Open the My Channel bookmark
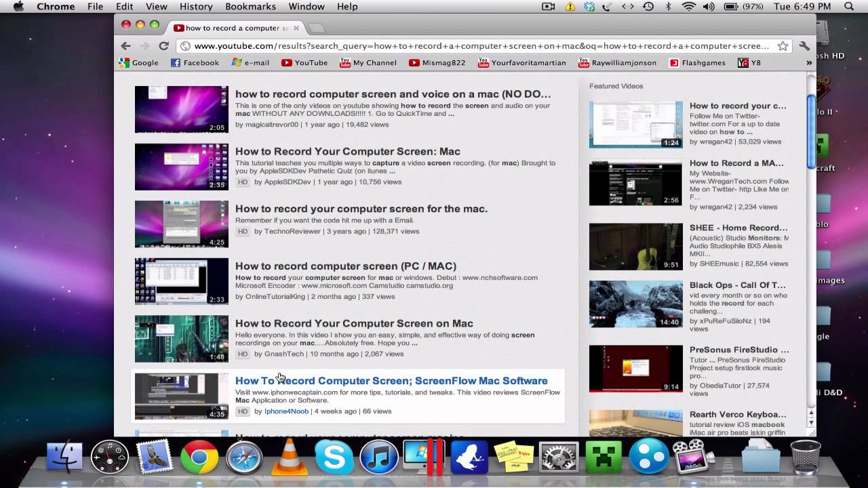This screenshot has width=868, height=488. click(x=368, y=62)
